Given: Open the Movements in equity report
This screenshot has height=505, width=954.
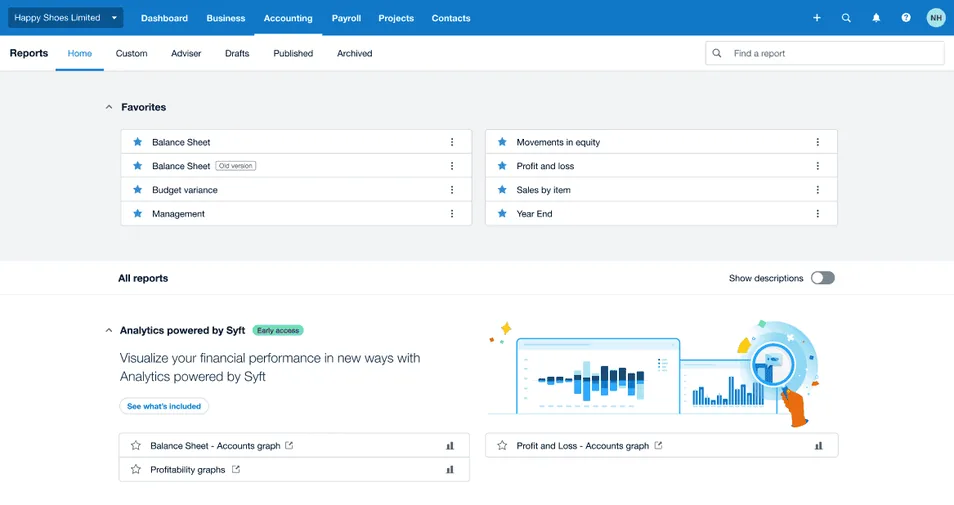Looking at the screenshot, I should point(558,142).
